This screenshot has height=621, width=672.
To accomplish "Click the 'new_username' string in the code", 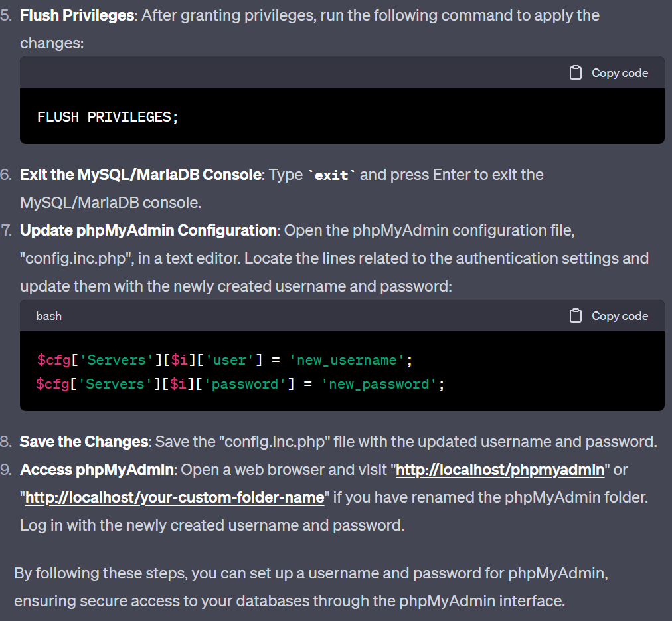I will point(347,360).
